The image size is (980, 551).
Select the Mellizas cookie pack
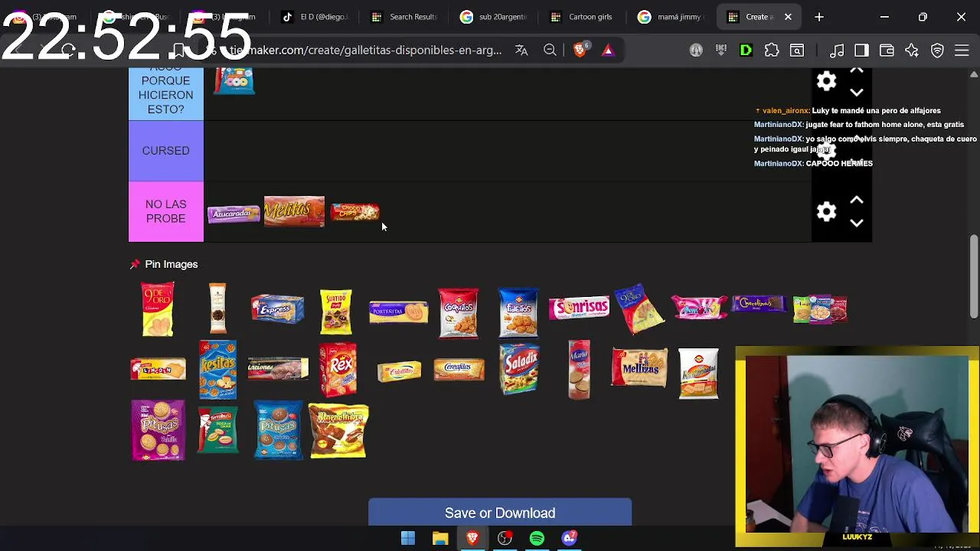point(639,368)
